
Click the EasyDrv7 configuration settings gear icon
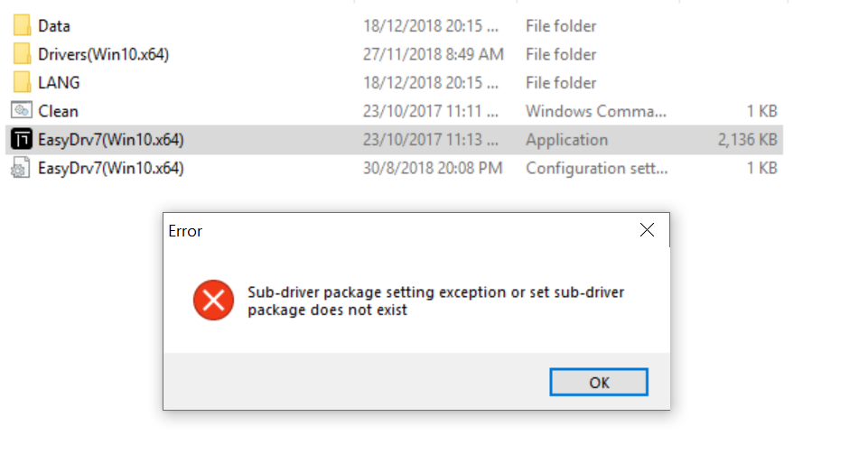coord(21,168)
